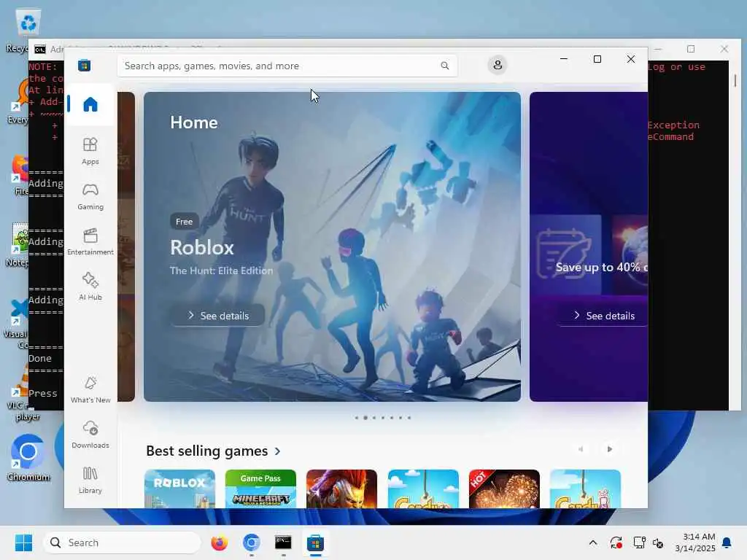Open the clock and date display
Screen dimensions: 747x560
point(695,542)
